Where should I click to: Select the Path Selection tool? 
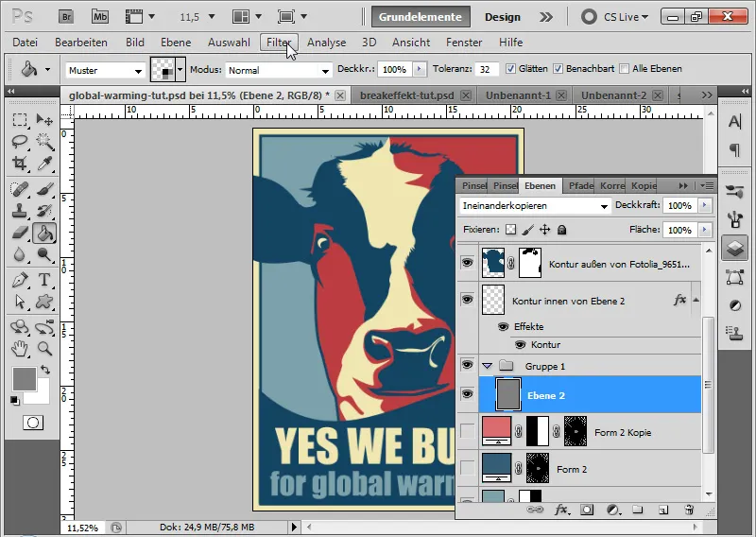tap(20, 302)
